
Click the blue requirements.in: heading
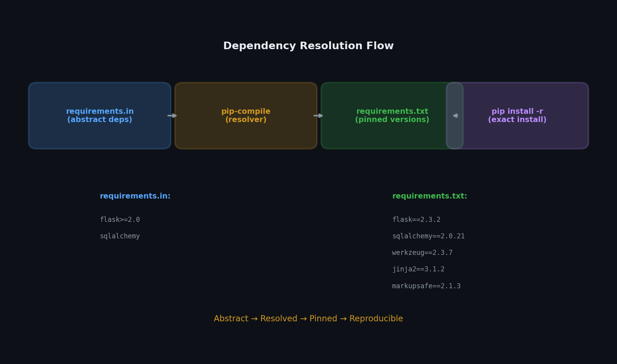click(135, 196)
